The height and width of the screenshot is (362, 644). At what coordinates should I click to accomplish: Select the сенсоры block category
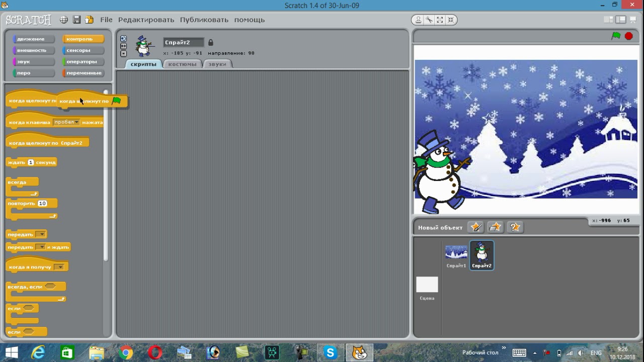[83, 50]
